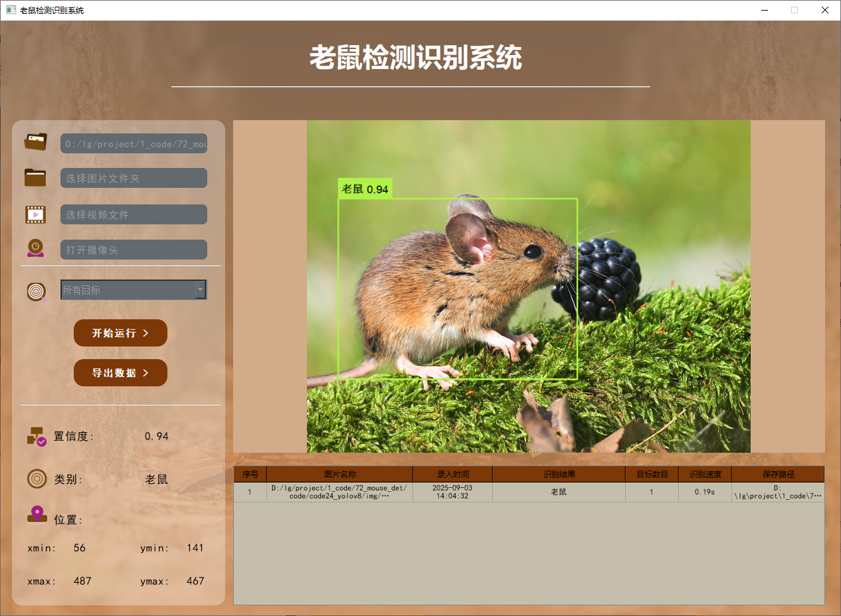Click the timestamp cell 2025-09-03 14:04:32
Screen dimensions: 841x616
pyautogui.click(x=452, y=492)
